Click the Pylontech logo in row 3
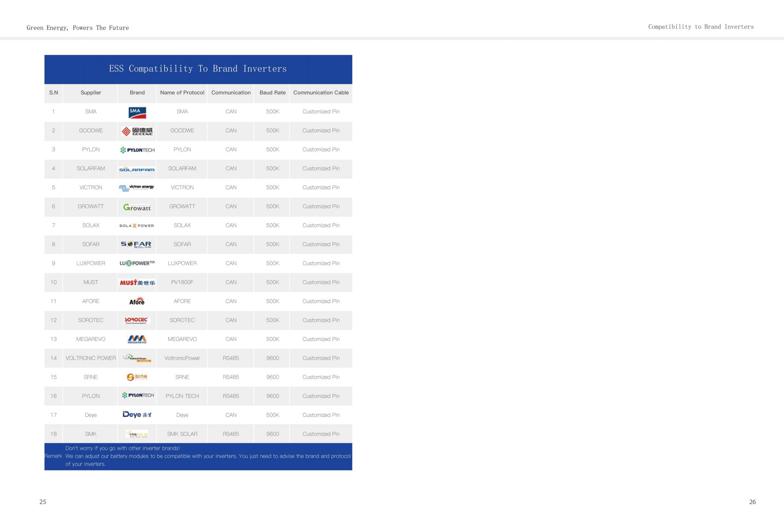The height and width of the screenshot is (532, 784). point(137,150)
